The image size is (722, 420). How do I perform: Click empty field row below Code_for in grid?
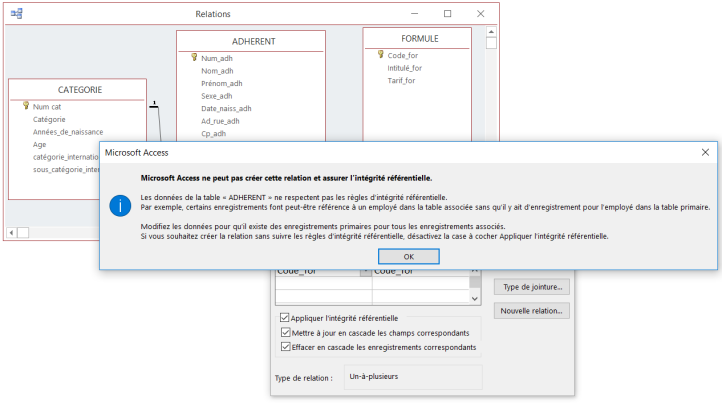323,283
